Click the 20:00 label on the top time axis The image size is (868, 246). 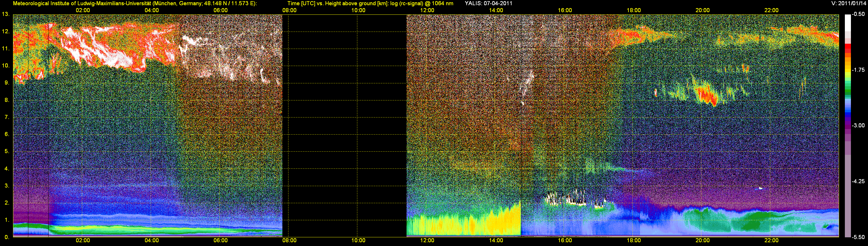703,10
